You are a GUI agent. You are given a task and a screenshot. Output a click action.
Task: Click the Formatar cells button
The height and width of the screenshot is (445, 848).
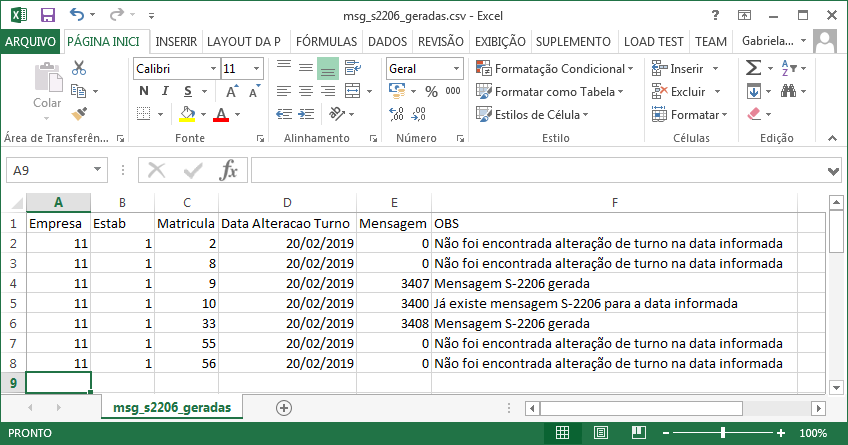[x=690, y=114]
